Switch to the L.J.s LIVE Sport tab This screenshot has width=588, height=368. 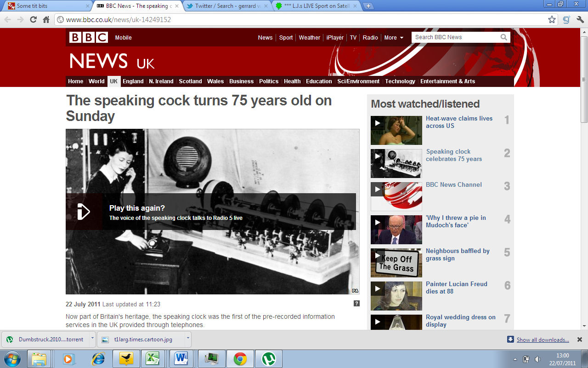pyautogui.click(x=317, y=6)
